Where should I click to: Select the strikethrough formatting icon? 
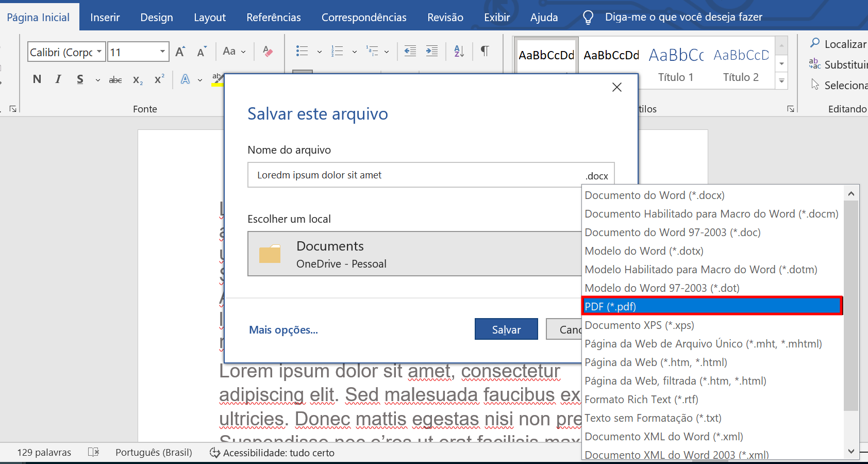[115, 79]
